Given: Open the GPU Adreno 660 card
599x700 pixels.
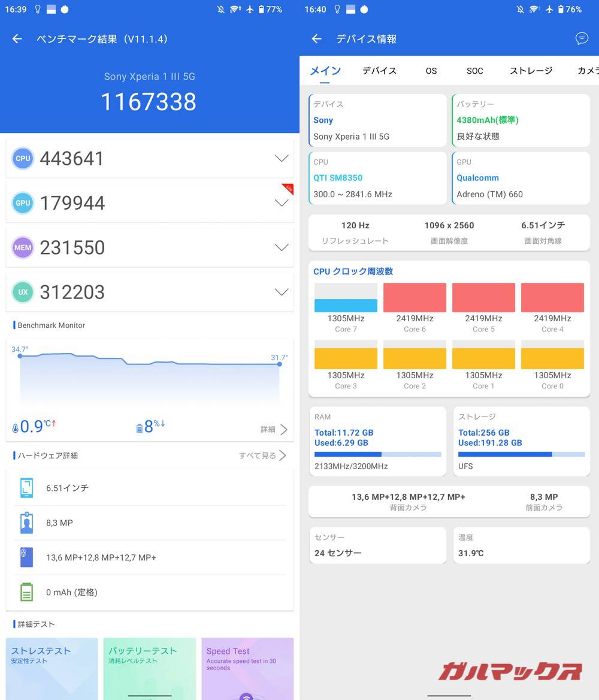Looking at the screenshot, I should (x=521, y=178).
